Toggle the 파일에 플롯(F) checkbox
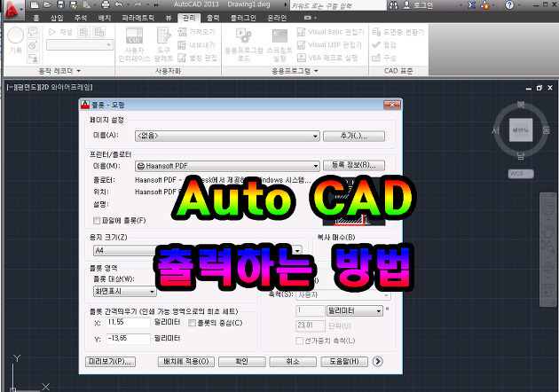The image size is (559, 392). click(x=96, y=221)
